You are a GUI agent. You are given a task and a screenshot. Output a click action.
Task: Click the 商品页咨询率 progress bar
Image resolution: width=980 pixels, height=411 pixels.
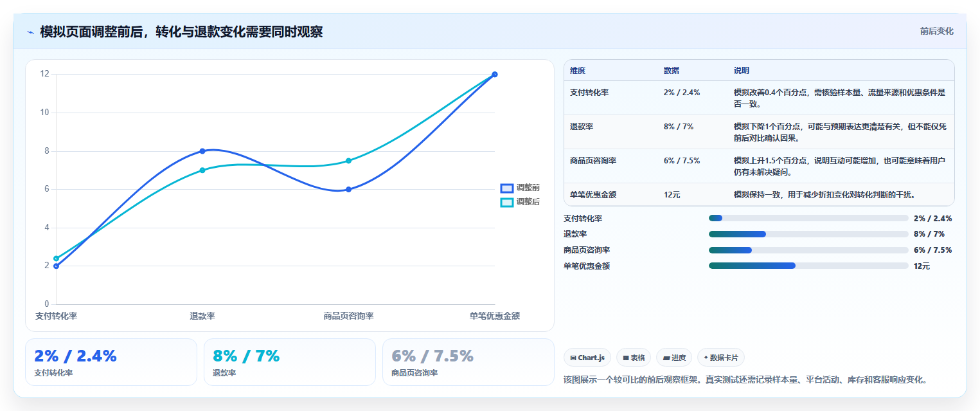click(x=808, y=250)
